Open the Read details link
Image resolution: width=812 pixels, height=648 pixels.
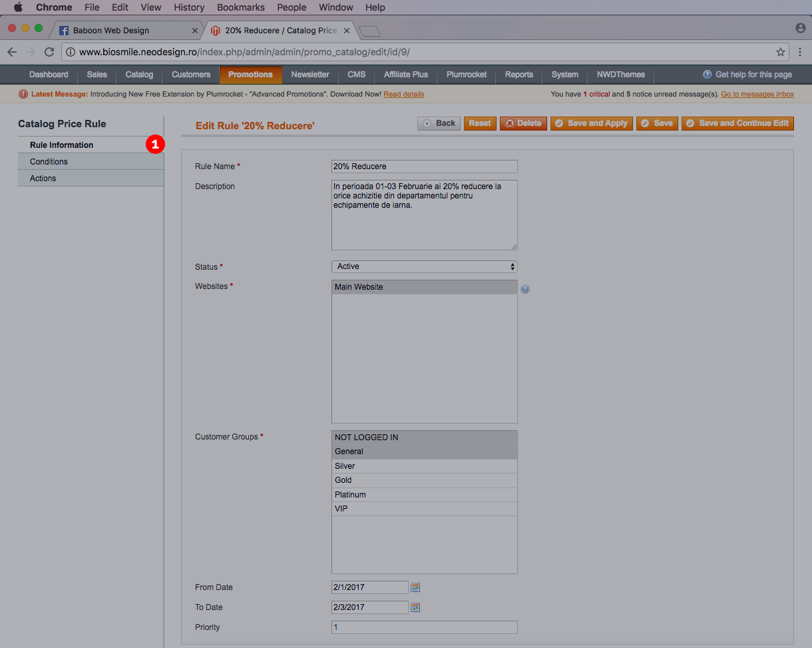403,94
